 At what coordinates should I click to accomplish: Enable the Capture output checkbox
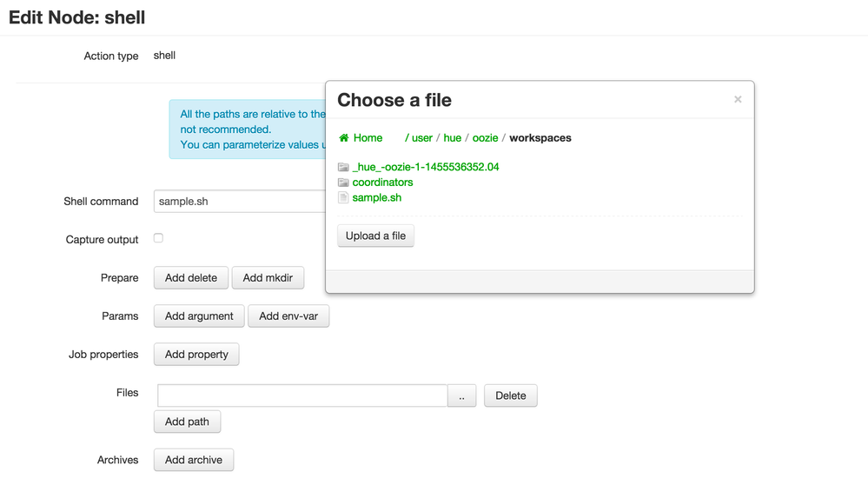158,238
